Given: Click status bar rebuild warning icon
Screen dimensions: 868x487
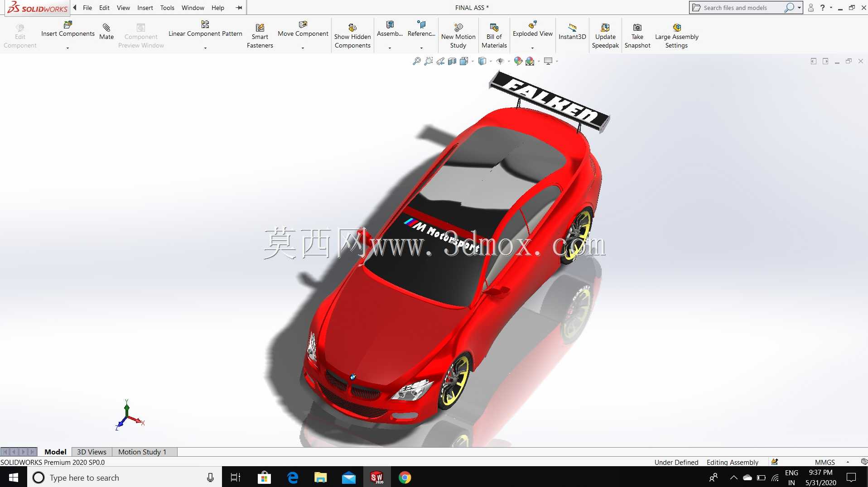Looking at the screenshot, I should coord(775,462).
